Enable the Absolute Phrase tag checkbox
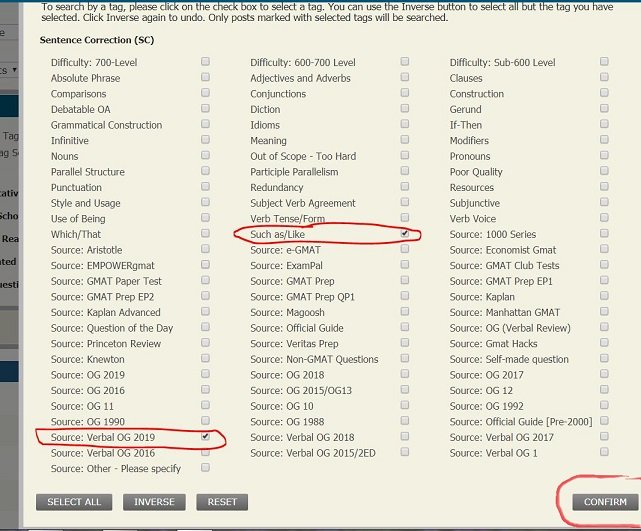 click(205, 77)
